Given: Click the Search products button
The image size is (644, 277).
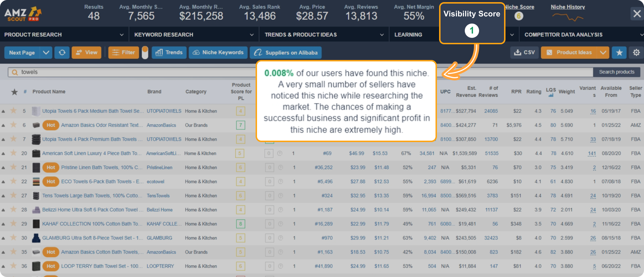Looking at the screenshot, I should pos(617,72).
